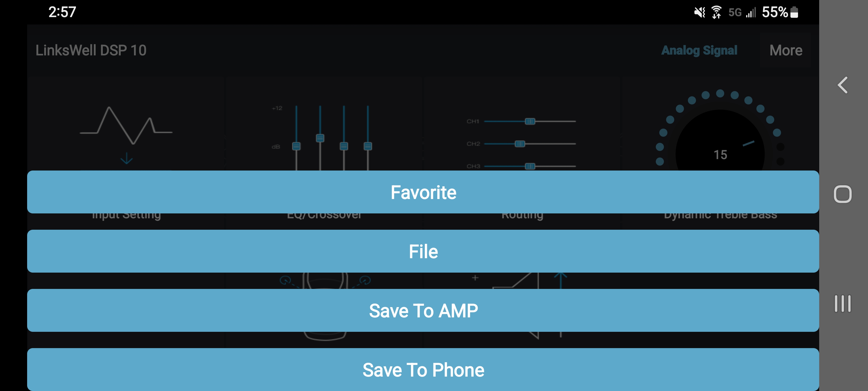Tap the CH3 routing slider handle
The image size is (868, 391).
click(x=530, y=166)
